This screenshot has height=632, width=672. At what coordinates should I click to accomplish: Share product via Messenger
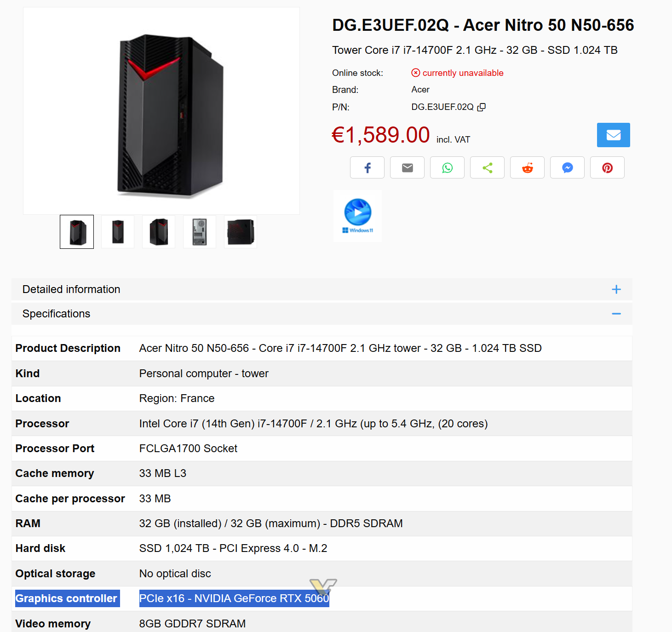(567, 167)
